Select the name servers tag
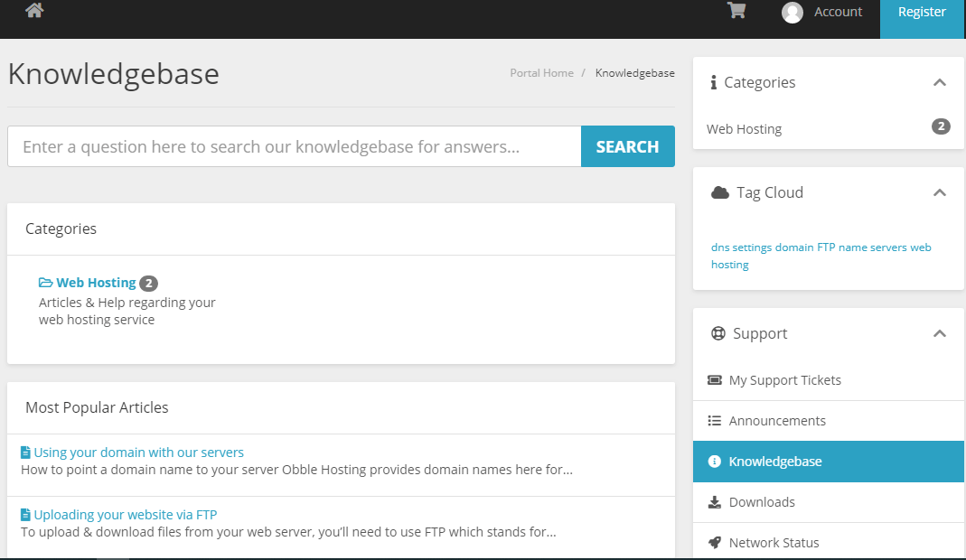Viewport: 966px width, 560px height. tap(872, 247)
